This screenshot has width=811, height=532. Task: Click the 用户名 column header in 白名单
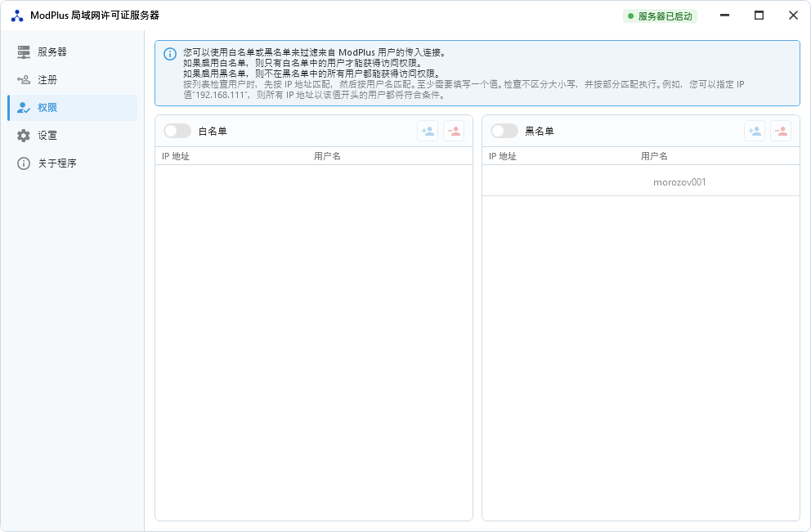(x=327, y=156)
